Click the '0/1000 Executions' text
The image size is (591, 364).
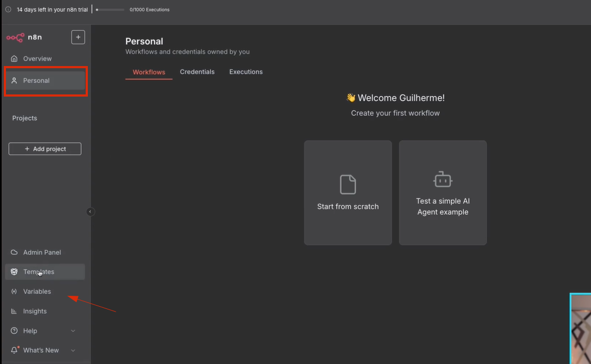click(150, 9)
